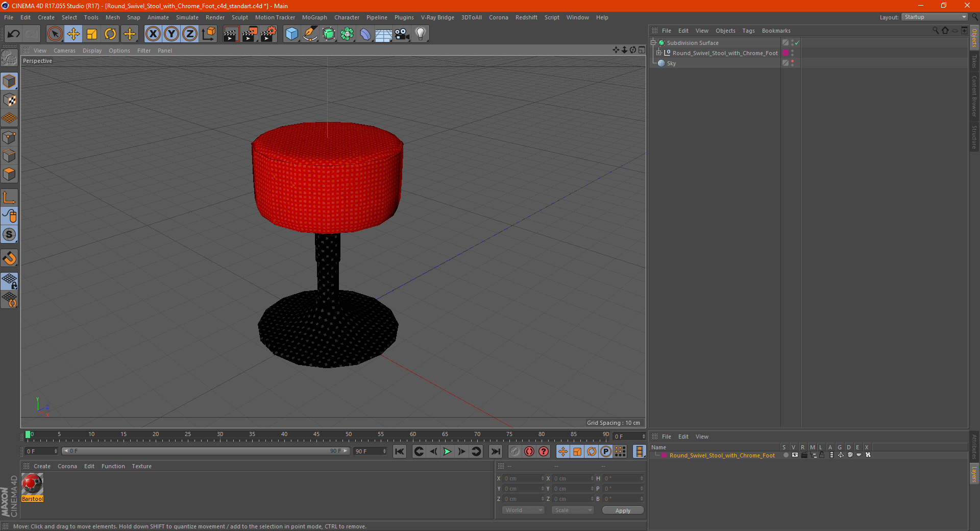Switch to Edges mode
The image size is (980, 531).
pyautogui.click(x=9, y=156)
